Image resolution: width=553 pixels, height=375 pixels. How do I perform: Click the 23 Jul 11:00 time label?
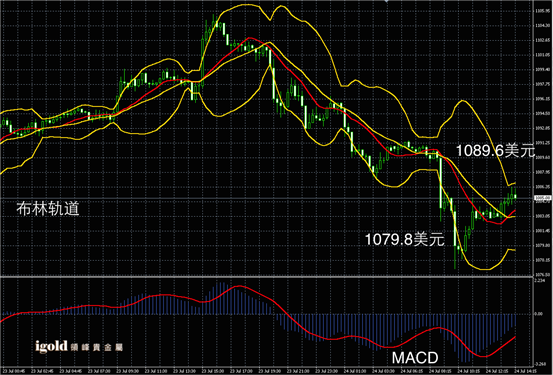pyautogui.click(x=155, y=371)
